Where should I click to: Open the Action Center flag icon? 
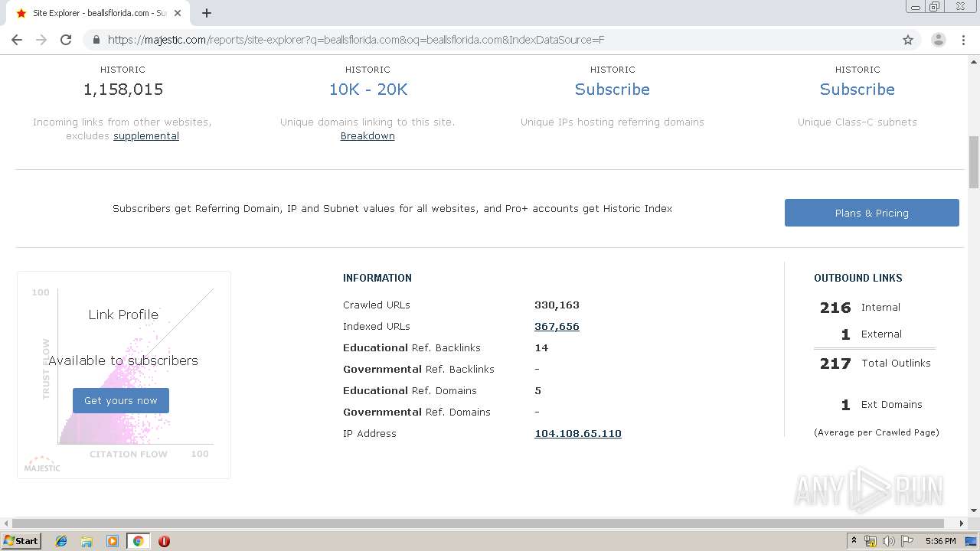[x=907, y=541]
